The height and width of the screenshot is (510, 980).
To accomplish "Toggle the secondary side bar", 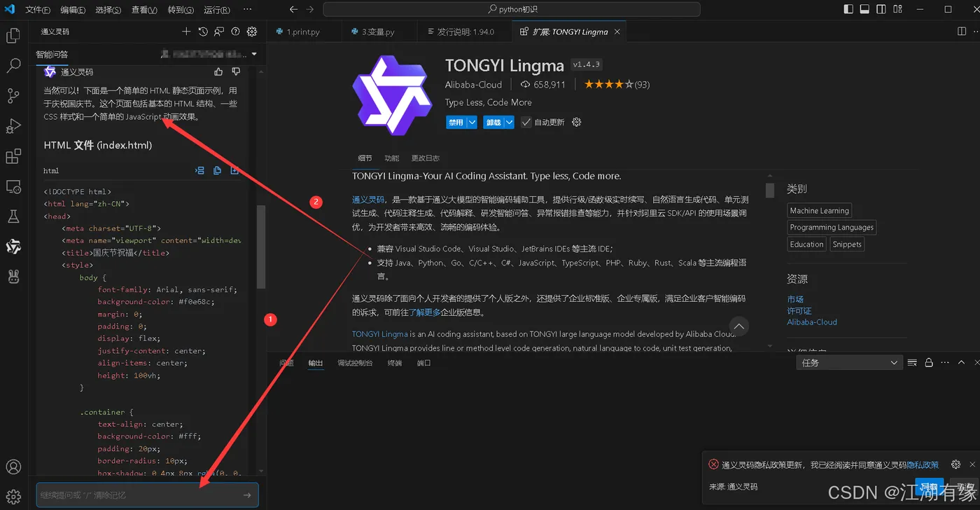I will point(881,9).
